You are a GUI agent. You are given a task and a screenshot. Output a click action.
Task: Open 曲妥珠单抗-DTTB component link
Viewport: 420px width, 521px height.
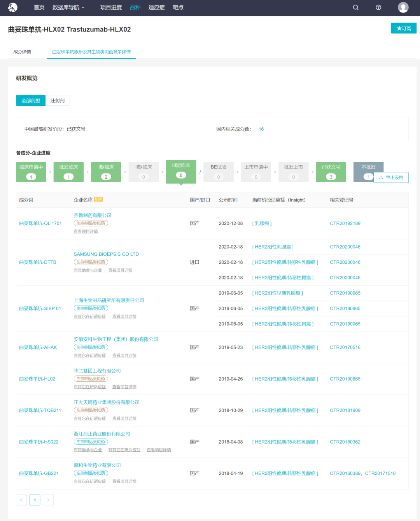pyautogui.click(x=38, y=262)
